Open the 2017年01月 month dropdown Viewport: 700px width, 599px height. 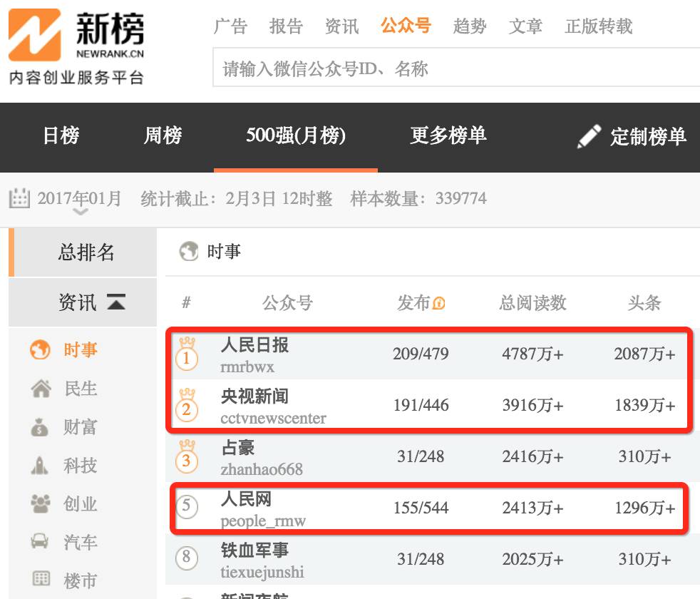(x=79, y=200)
